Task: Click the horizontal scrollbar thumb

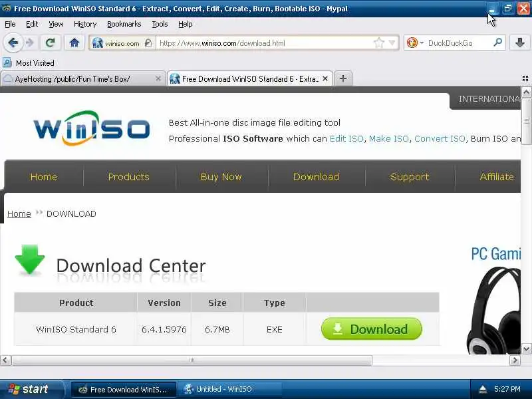Action: pos(192,360)
